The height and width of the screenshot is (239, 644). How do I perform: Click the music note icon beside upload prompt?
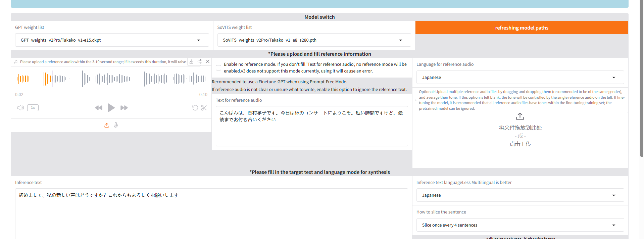[x=16, y=62]
